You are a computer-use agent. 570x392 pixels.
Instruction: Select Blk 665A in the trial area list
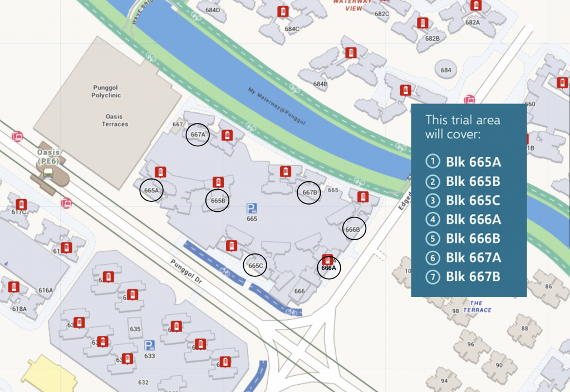tap(473, 162)
